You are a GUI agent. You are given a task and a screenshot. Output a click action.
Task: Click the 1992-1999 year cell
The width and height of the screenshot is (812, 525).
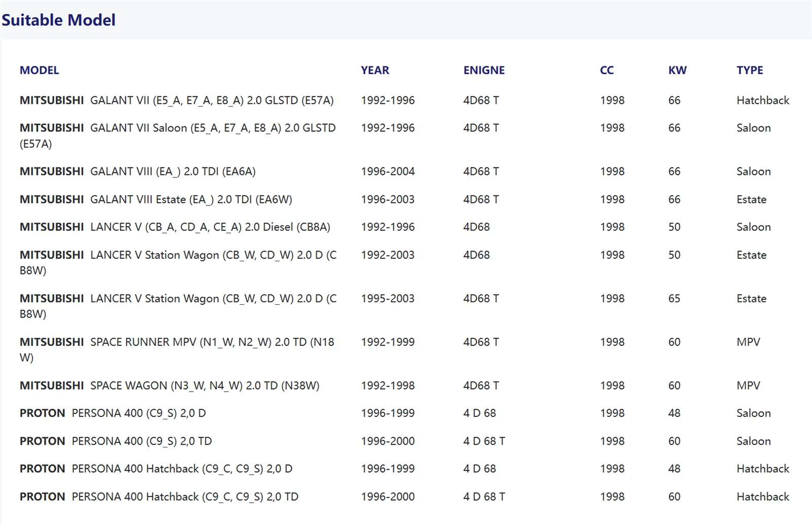coord(388,342)
